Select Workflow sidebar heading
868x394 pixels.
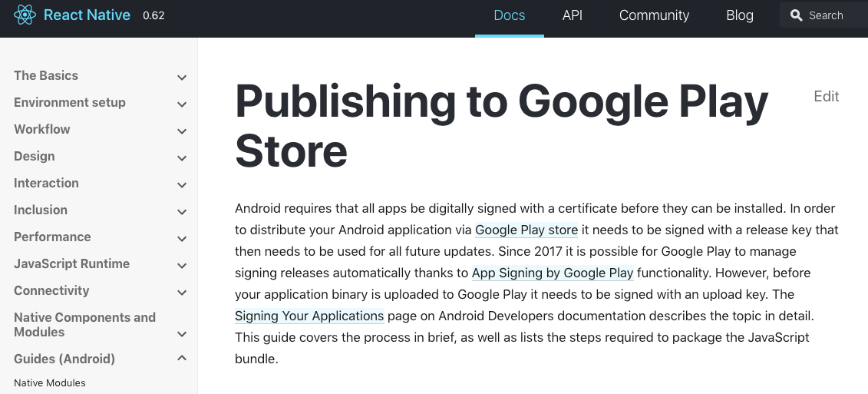pyautogui.click(x=42, y=129)
